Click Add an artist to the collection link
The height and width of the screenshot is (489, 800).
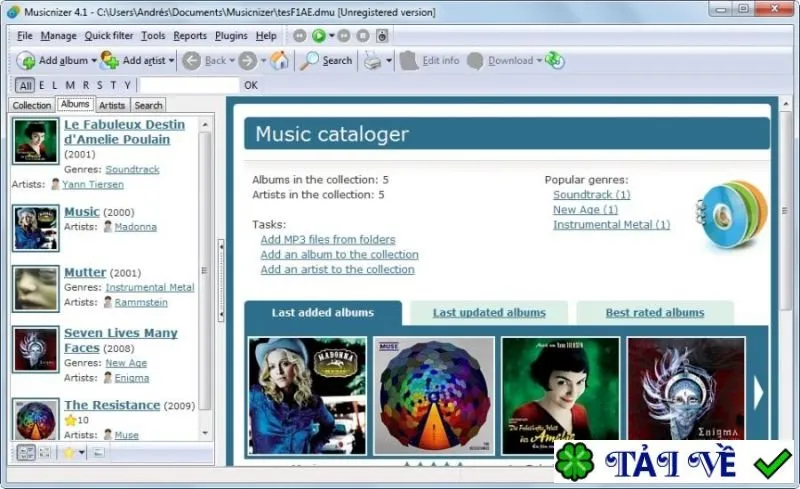(337, 269)
